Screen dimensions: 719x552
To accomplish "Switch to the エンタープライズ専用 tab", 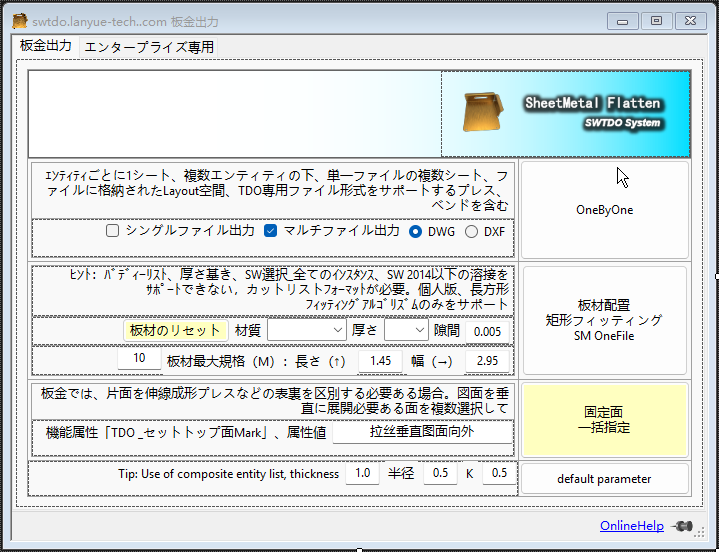I will 149,47.
